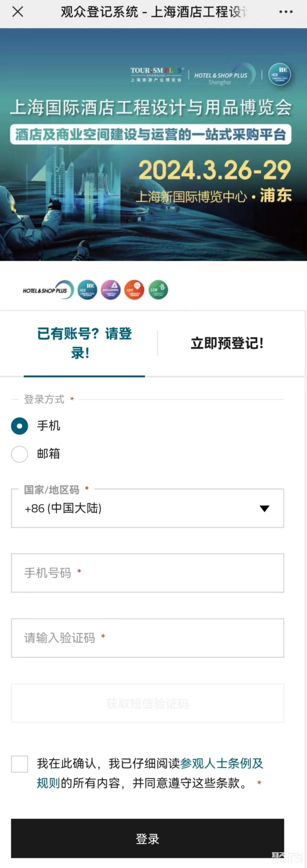Open the HIFE red badge icon
Screen dimensions: 307x868
pyautogui.click(x=134, y=290)
